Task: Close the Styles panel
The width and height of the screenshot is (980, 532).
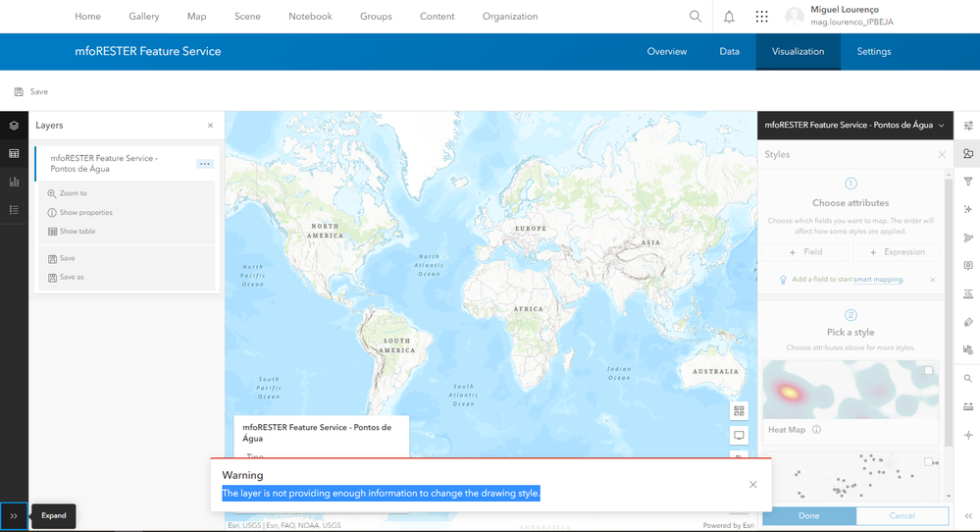Action: click(942, 154)
